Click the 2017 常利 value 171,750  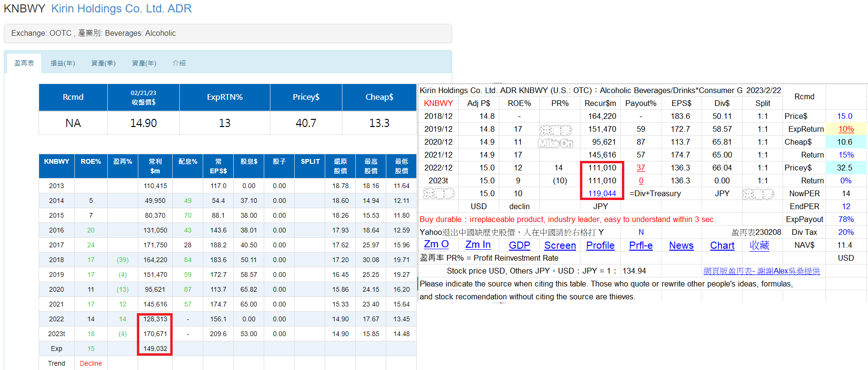155,245
